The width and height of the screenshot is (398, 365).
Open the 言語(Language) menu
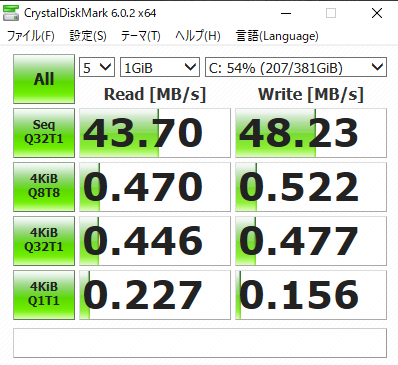coord(277,36)
